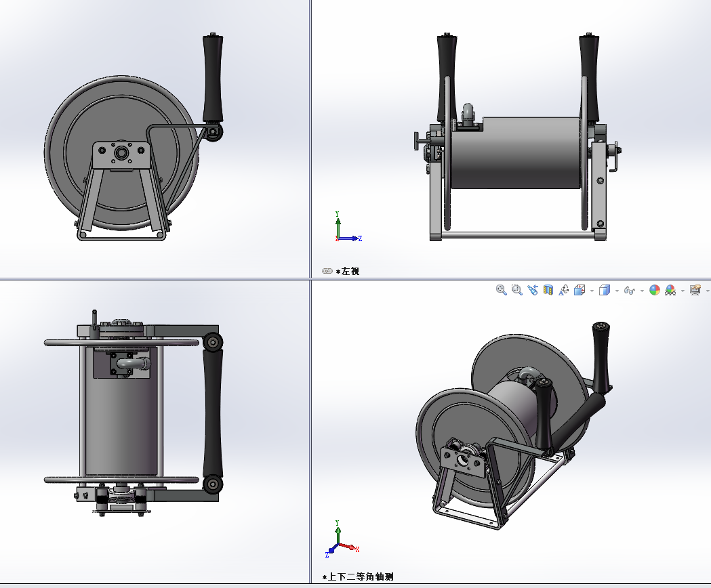Select the black roller in top view pane
Image resolution: width=711 pixels, height=588 pixels.
[x=213, y=412]
